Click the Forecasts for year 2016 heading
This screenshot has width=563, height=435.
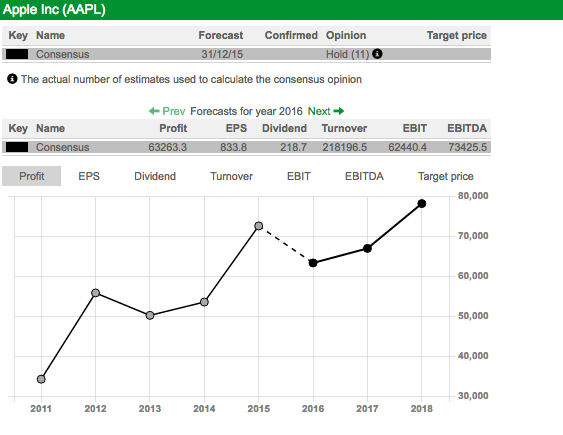[246, 111]
